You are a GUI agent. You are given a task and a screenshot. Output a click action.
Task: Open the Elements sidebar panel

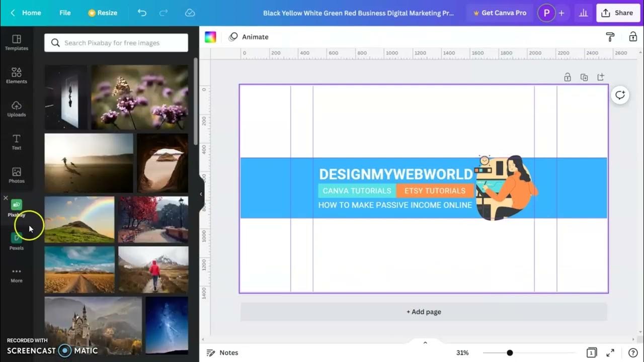tap(17, 75)
